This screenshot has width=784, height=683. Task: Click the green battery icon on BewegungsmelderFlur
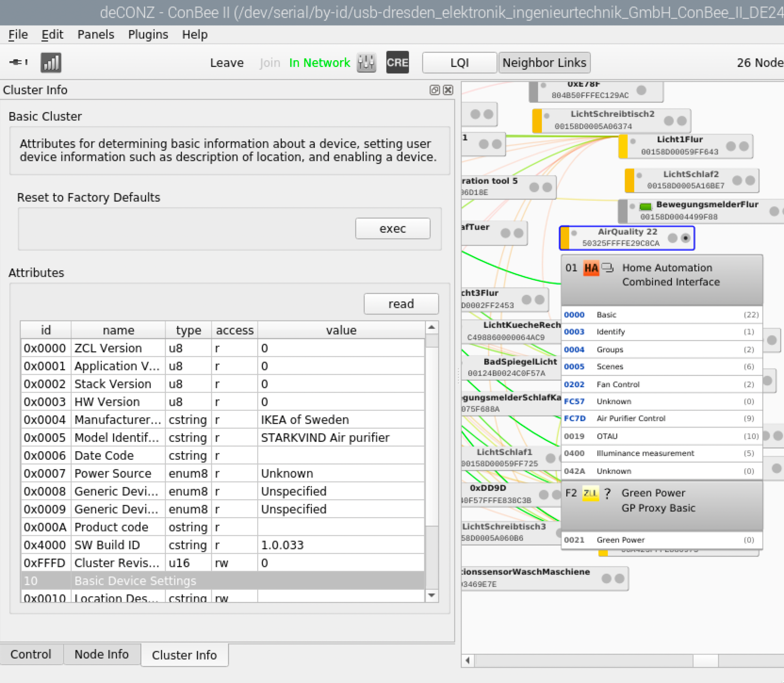[x=645, y=206]
